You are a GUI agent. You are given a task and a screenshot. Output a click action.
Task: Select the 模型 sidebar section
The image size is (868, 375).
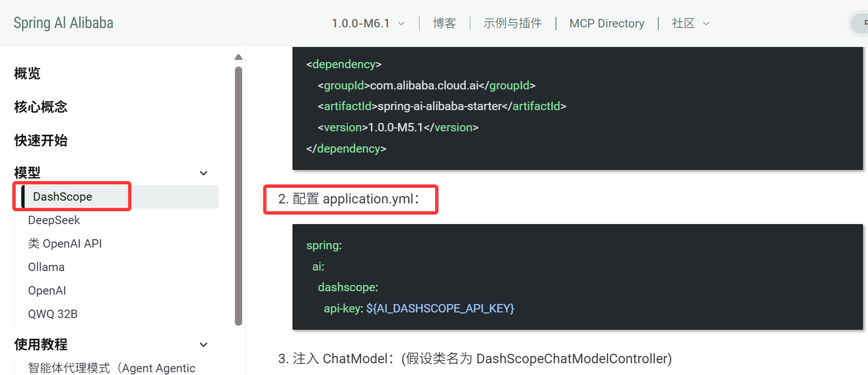(x=27, y=173)
